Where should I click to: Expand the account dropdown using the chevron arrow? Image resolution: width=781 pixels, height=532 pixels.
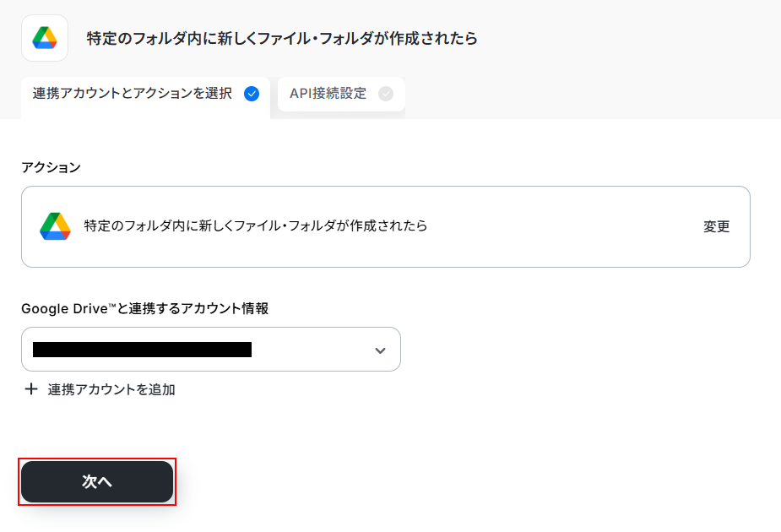tap(380, 350)
